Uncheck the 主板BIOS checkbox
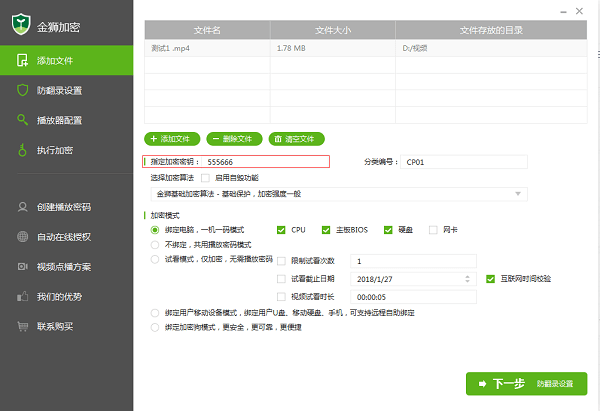The height and width of the screenshot is (411, 600). [x=326, y=230]
